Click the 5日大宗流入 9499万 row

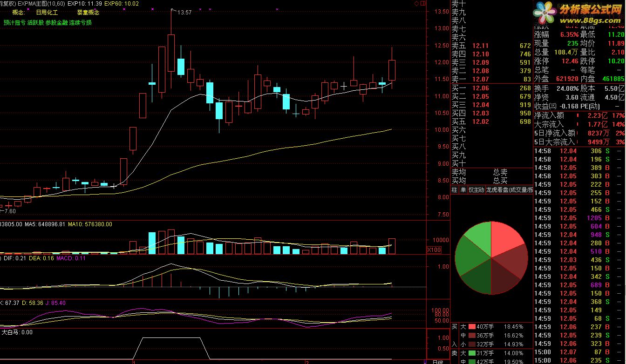[x=579, y=142]
